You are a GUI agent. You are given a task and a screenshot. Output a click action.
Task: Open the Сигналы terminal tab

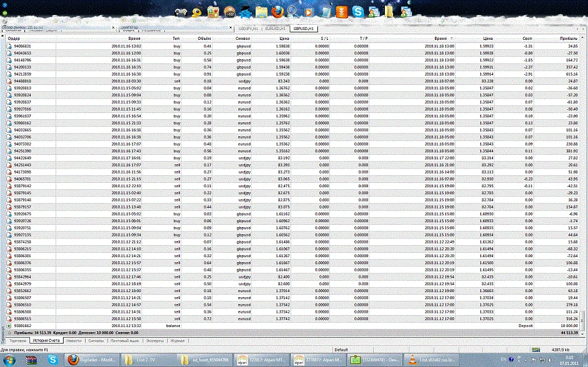[96, 341]
